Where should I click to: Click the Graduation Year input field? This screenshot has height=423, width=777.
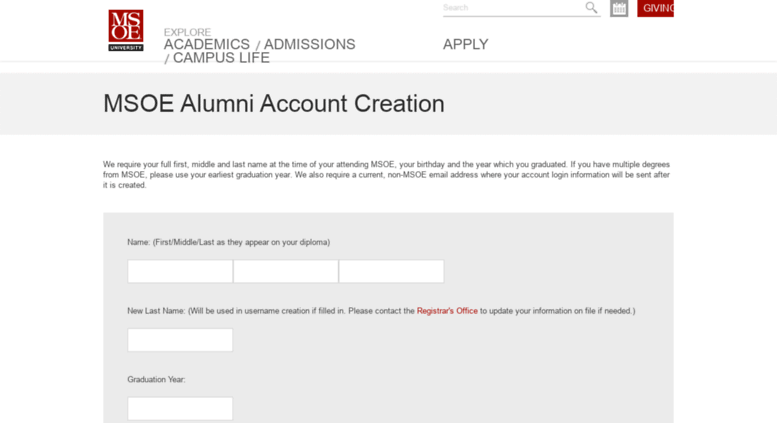(x=180, y=409)
